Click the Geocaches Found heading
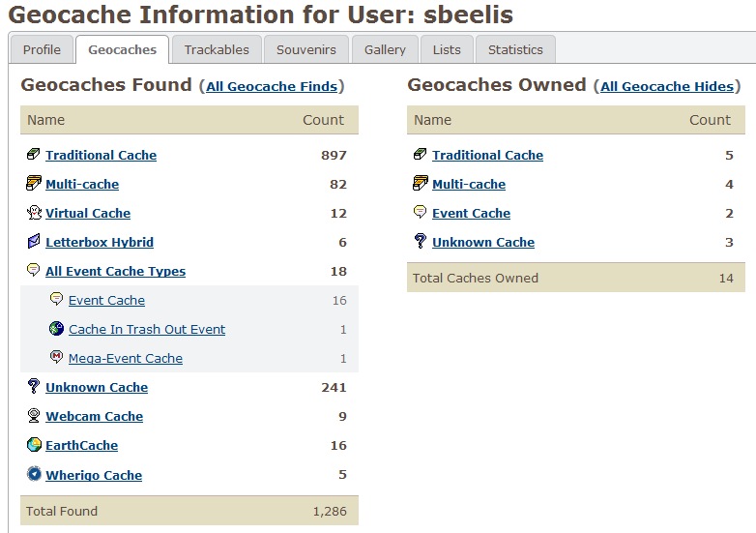756x533 pixels. click(106, 85)
